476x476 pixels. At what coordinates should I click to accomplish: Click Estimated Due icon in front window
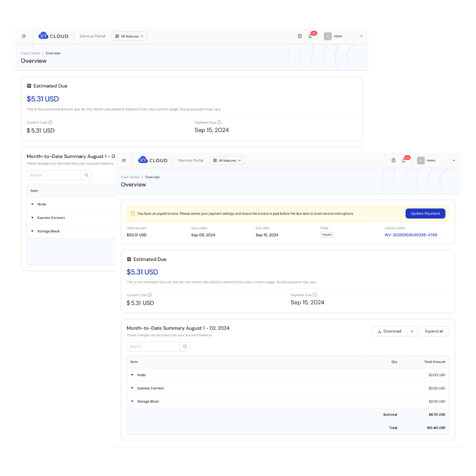(129, 259)
